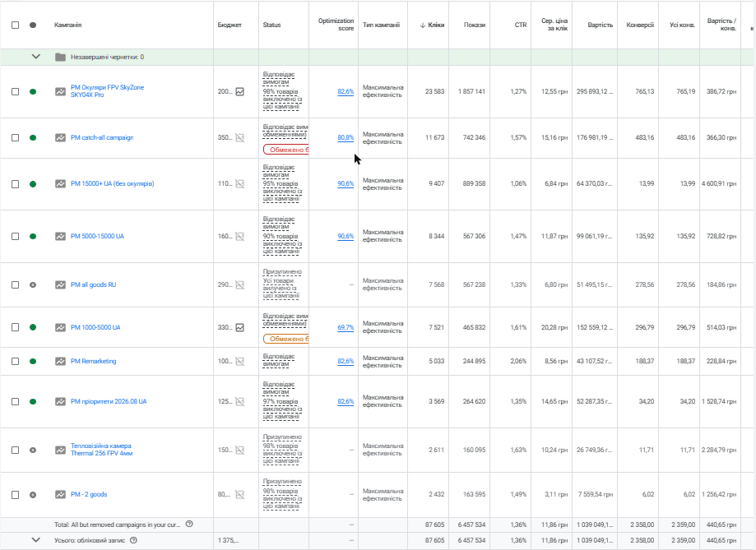Sort by the CTR column header
756x550 pixels.
coord(521,25)
